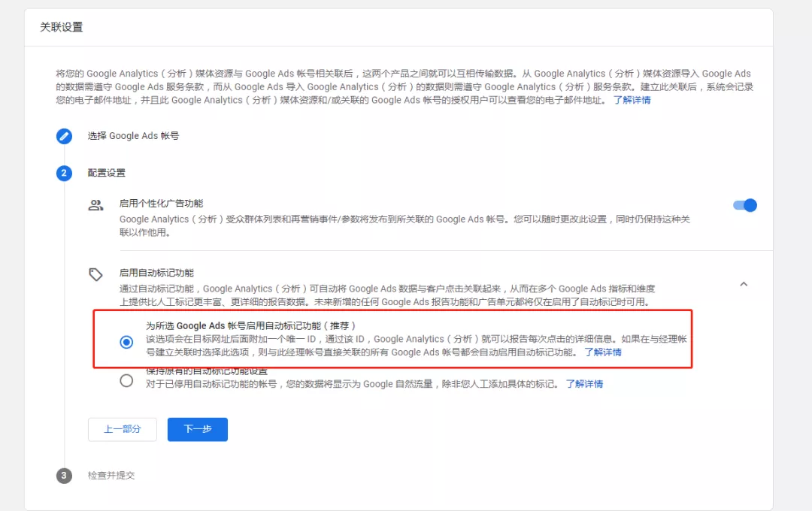Open 了解详情 link after Google 自然流量 text

(584, 384)
